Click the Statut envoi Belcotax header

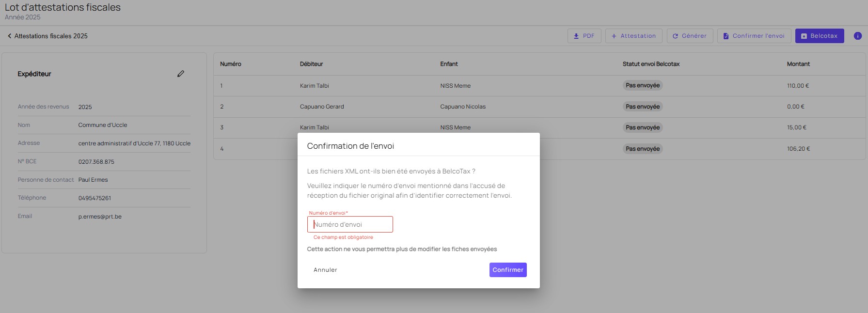point(651,64)
